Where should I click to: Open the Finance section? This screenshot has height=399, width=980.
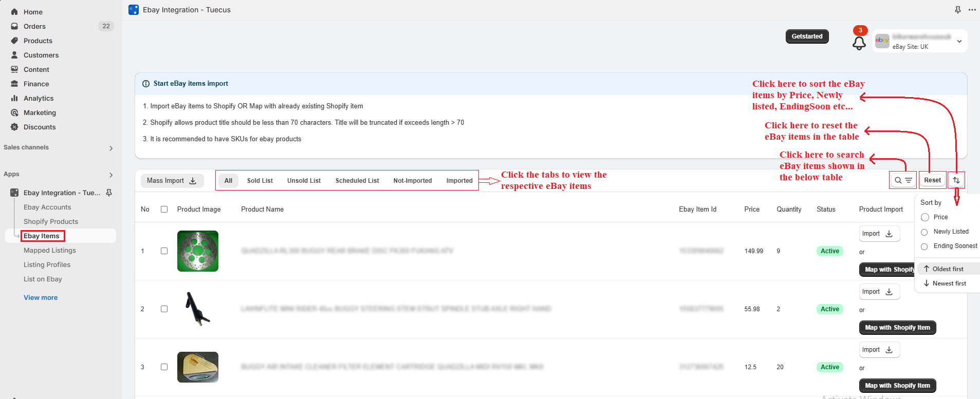(x=36, y=84)
